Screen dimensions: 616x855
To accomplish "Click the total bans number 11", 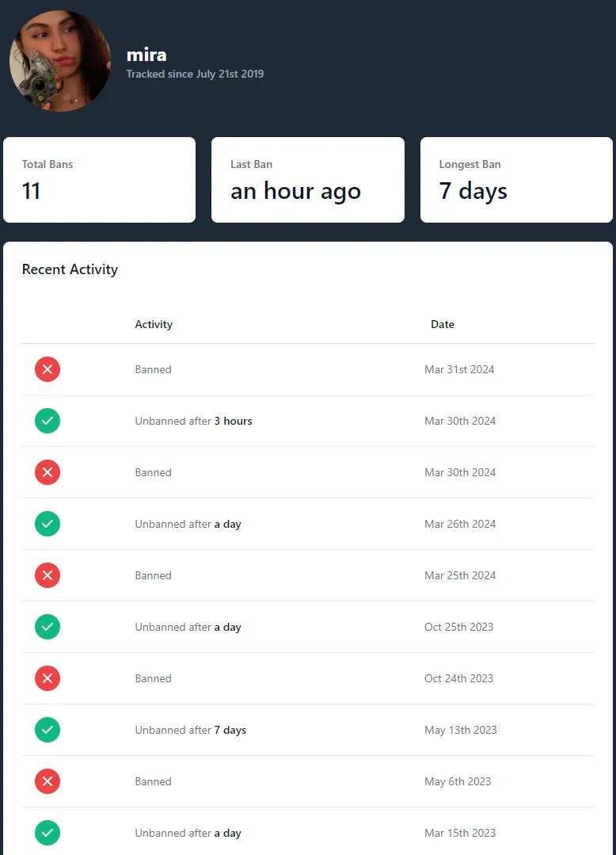I will coord(31,191).
